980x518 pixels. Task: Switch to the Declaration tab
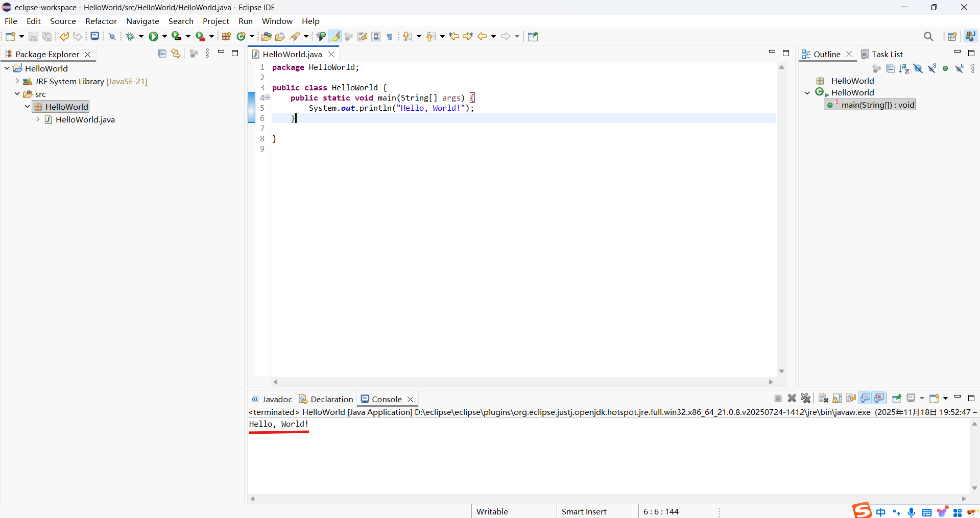point(326,399)
